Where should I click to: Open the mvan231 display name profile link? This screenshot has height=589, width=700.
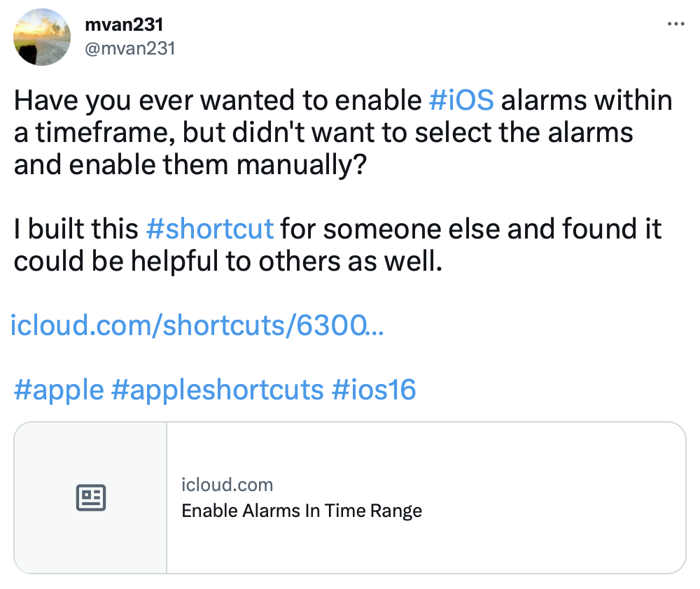click(124, 24)
